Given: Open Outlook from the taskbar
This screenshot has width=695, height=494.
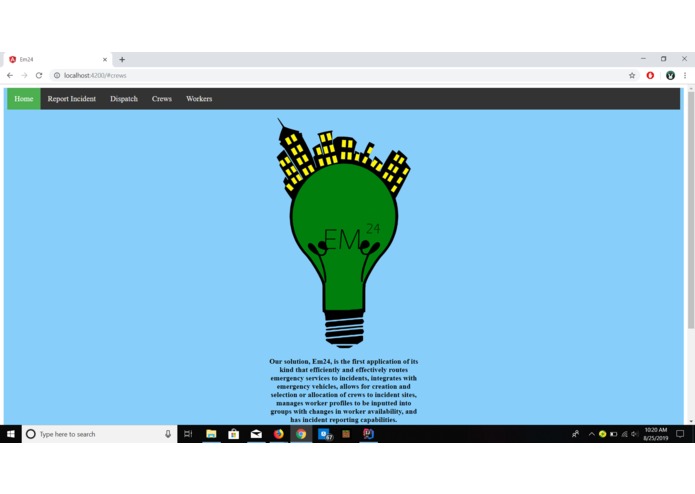Looking at the screenshot, I should (324, 434).
